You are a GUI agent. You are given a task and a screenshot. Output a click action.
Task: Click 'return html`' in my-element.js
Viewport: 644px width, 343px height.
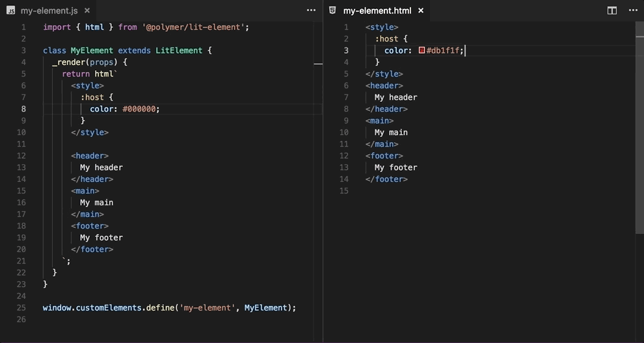point(90,74)
